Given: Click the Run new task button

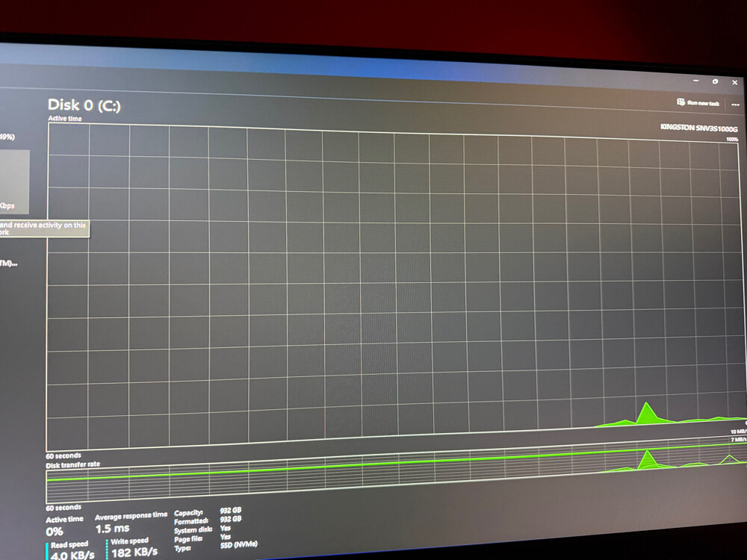Looking at the screenshot, I should point(698,102).
